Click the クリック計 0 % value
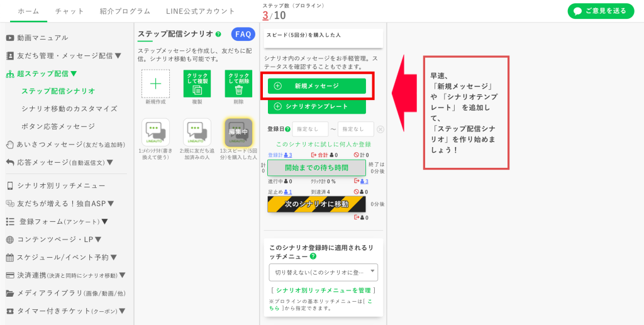The height and width of the screenshot is (325, 644). tap(323, 181)
